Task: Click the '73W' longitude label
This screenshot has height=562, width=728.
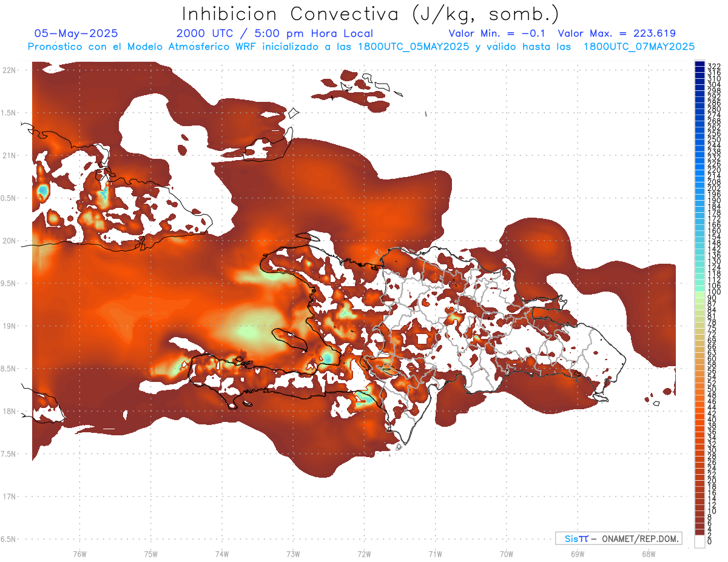Action: coord(293,554)
